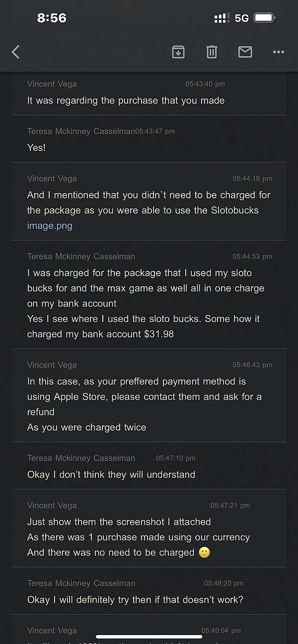The width and height of the screenshot is (298, 644).
Task: Archive this email with the box icon
Action: (x=178, y=52)
